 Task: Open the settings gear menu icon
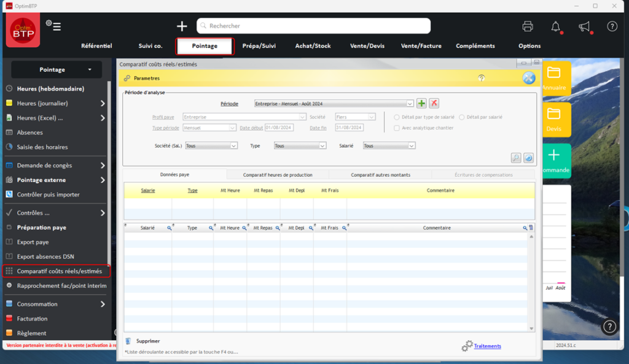[53, 26]
